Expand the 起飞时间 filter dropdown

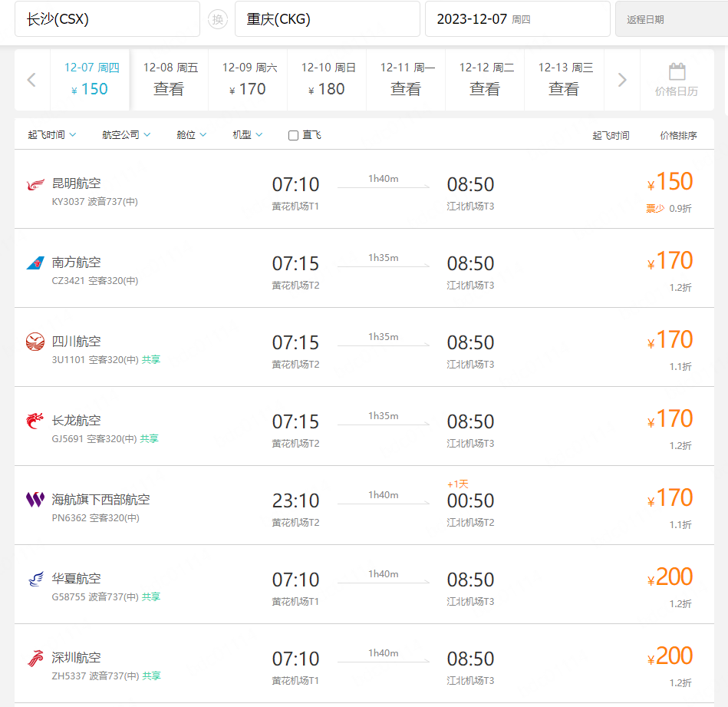(x=51, y=134)
